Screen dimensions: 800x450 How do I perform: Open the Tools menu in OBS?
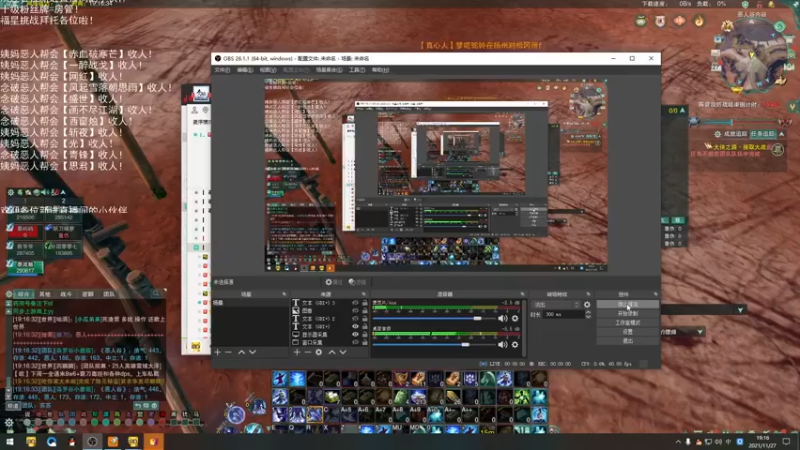[357, 70]
